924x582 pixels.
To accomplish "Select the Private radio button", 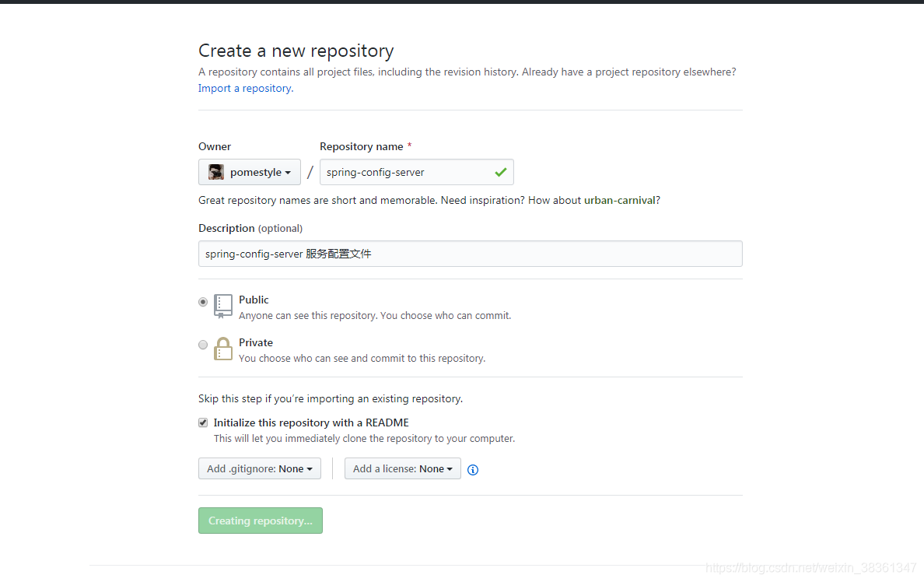I will (203, 345).
